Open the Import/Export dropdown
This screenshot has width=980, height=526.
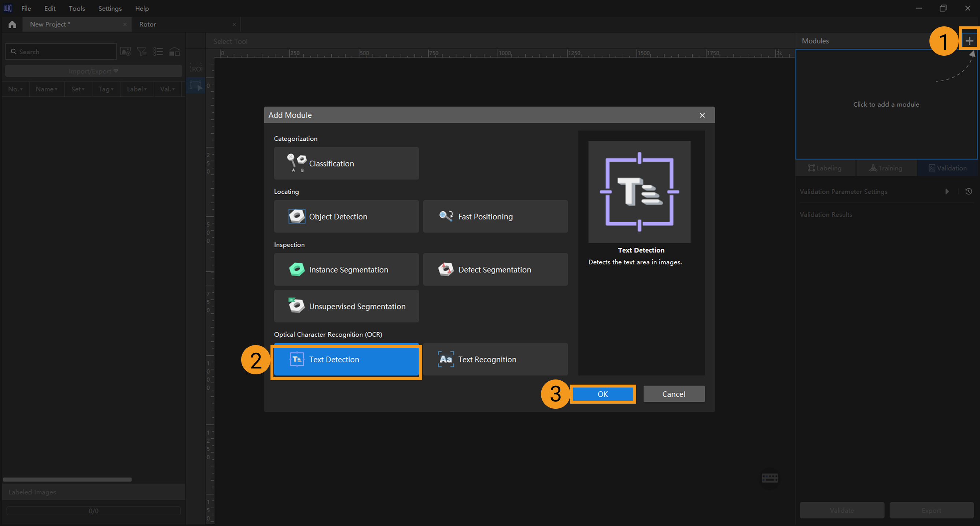pyautogui.click(x=93, y=71)
